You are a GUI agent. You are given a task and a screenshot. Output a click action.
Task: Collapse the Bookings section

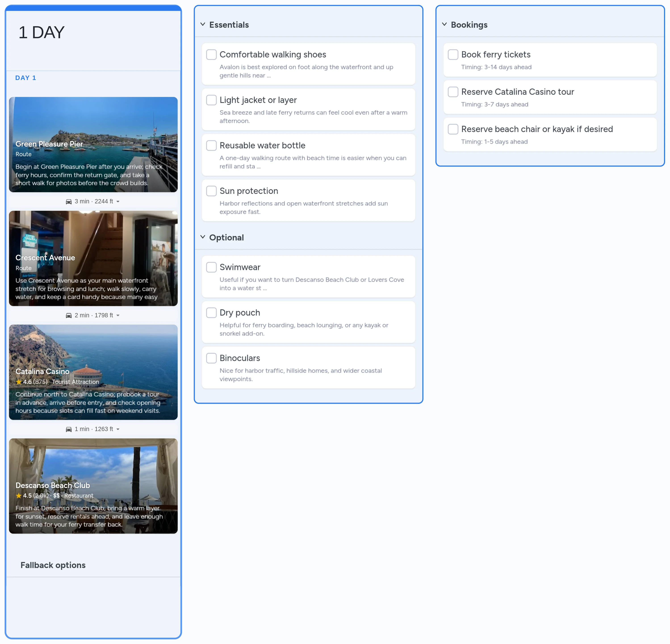(x=444, y=24)
